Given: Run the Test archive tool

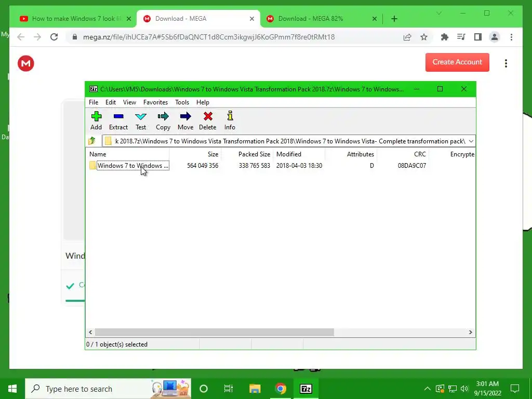Looking at the screenshot, I should (141, 121).
